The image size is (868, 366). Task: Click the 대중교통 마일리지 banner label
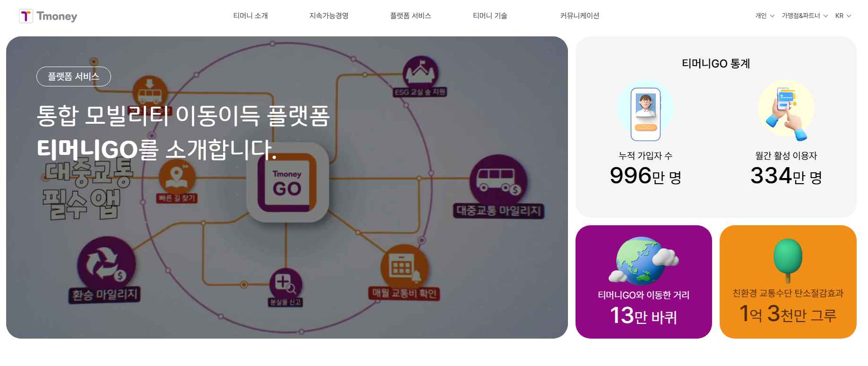click(498, 211)
